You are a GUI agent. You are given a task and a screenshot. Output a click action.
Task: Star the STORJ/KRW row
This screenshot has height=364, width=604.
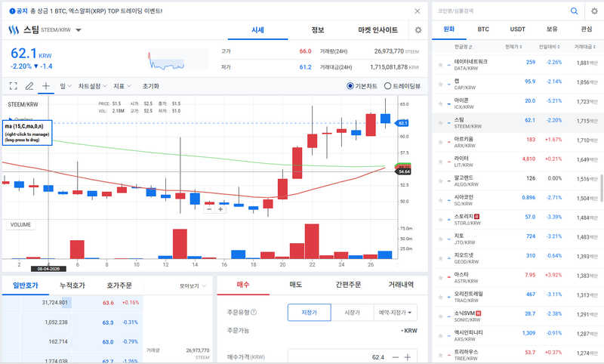[x=440, y=220]
